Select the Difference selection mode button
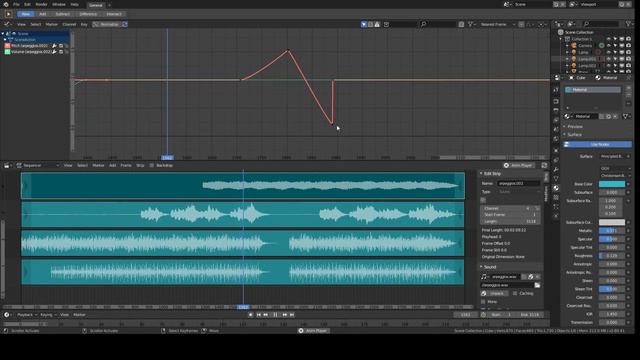The width and height of the screenshot is (640, 360). (x=88, y=14)
